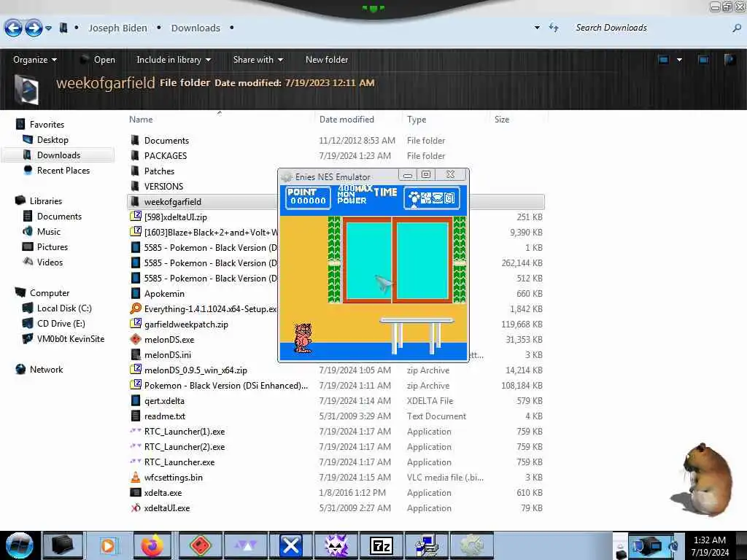Open the view options dropdown arrow
Screen dimensions: 747x560
(679, 60)
